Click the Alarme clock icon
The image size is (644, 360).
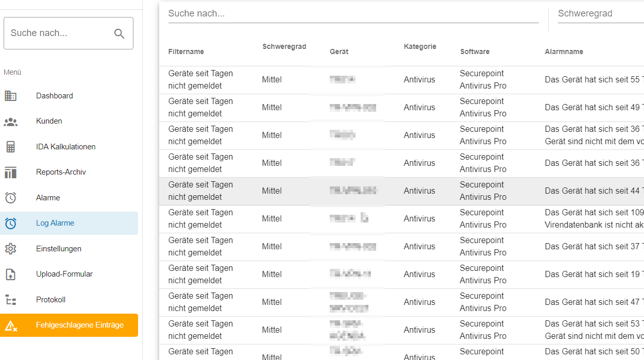[x=10, y=198]
